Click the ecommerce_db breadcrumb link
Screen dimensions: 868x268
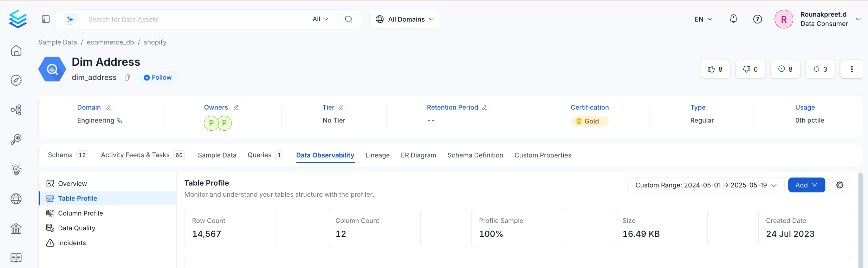point(110,42)
